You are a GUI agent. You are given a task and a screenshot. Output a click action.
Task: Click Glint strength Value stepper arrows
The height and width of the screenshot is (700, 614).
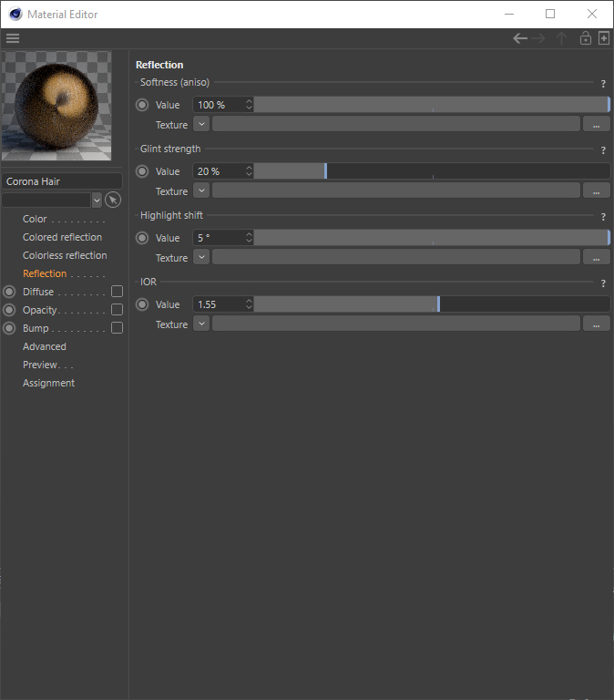click(x=249, y=171)
